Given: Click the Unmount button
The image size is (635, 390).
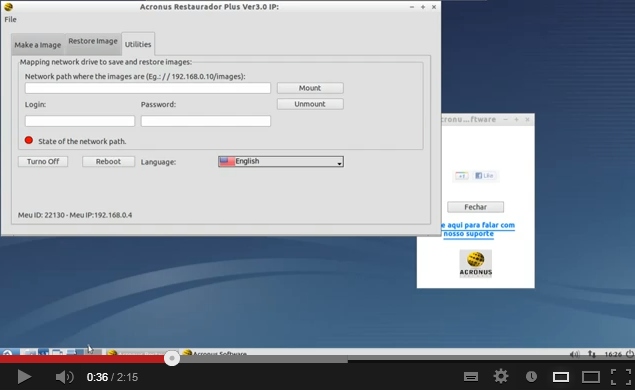Looking at the screenshot, I should tap(310, 104).
